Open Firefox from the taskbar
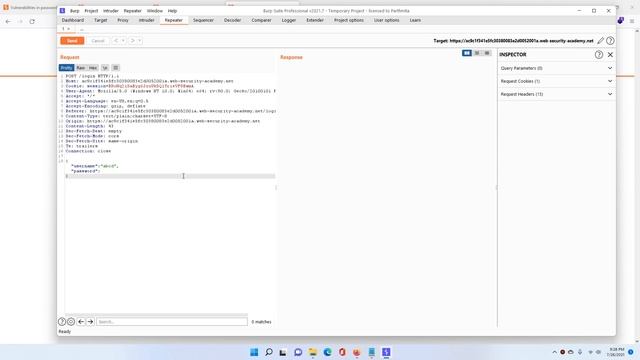This screenshot has width=640, height=360. (357, 352)
